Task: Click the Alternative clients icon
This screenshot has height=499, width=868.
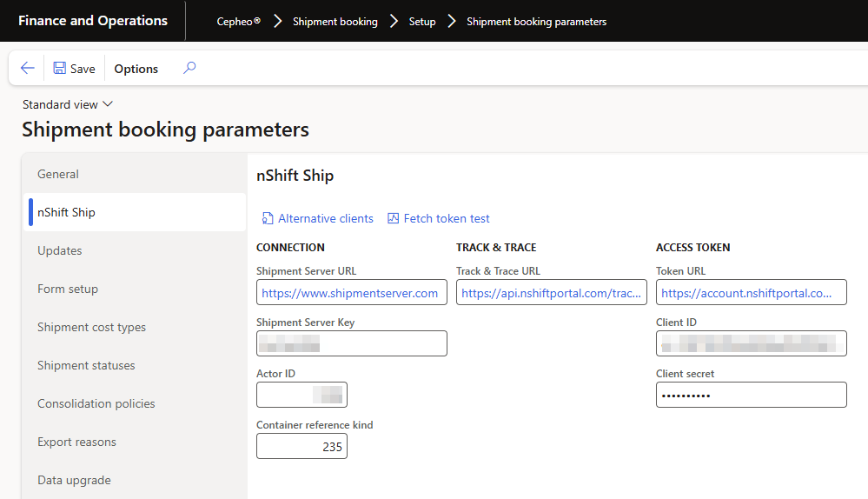Action: pyautogui.click(x=268, y=219)
